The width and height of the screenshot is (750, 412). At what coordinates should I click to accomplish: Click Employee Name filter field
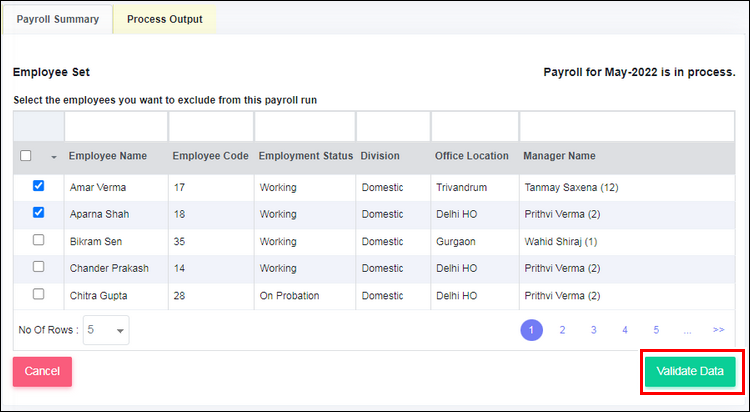pos(116,127)
